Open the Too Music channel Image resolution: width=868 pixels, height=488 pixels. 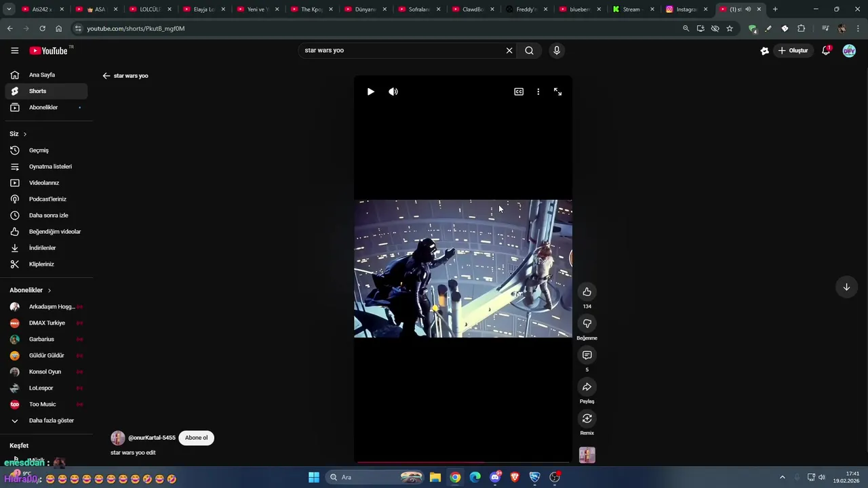coord(46,404)
